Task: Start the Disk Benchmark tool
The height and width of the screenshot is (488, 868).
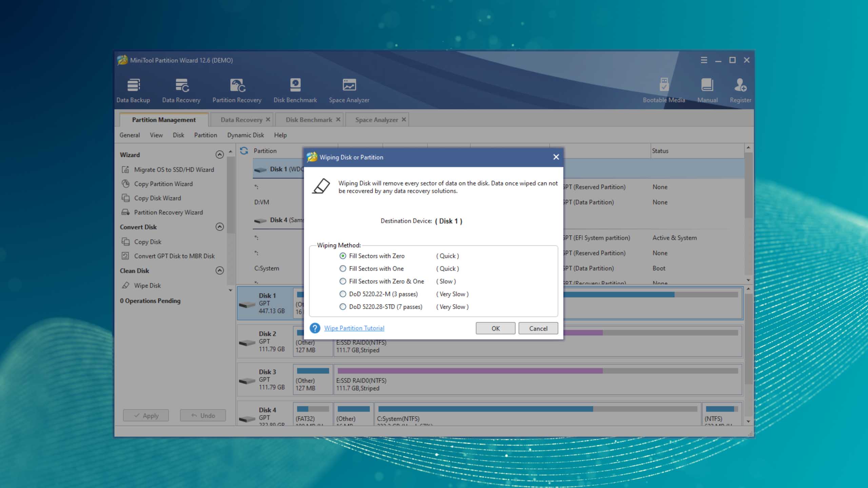Action: (x=295, y=90)
